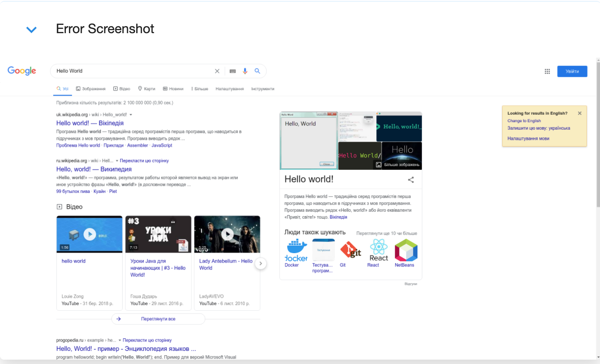
Task: Open the JavaScript sitelink
Action: coord(162,145)
